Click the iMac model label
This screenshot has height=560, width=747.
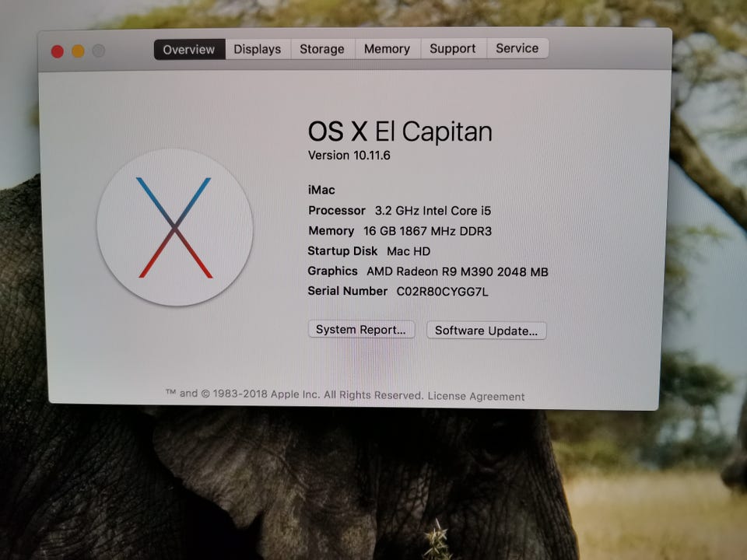pos(321,190)
